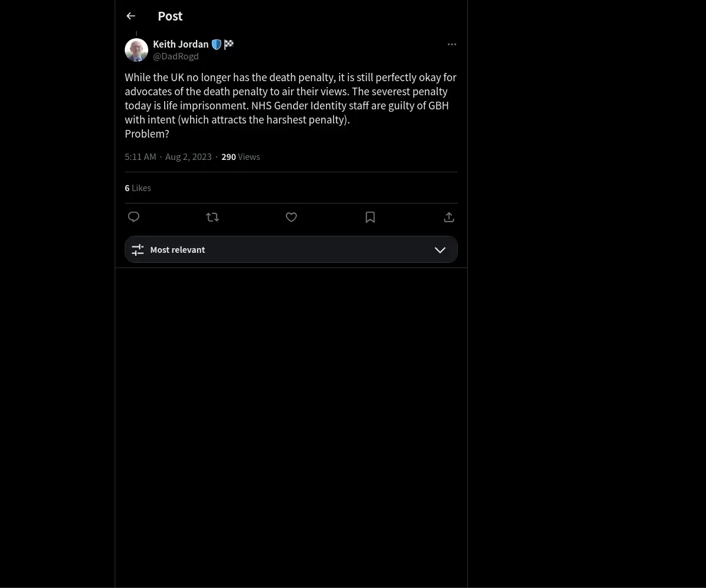
Task: Click the filter sliders icon beside Most relevant
Action: point(138,250)
